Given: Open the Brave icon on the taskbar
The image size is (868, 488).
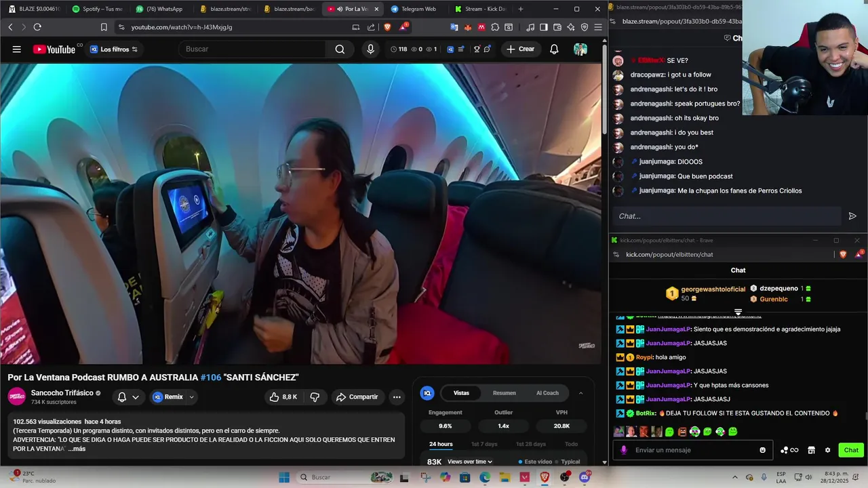Looking at the screenshot, I should (x=545, y=477).
